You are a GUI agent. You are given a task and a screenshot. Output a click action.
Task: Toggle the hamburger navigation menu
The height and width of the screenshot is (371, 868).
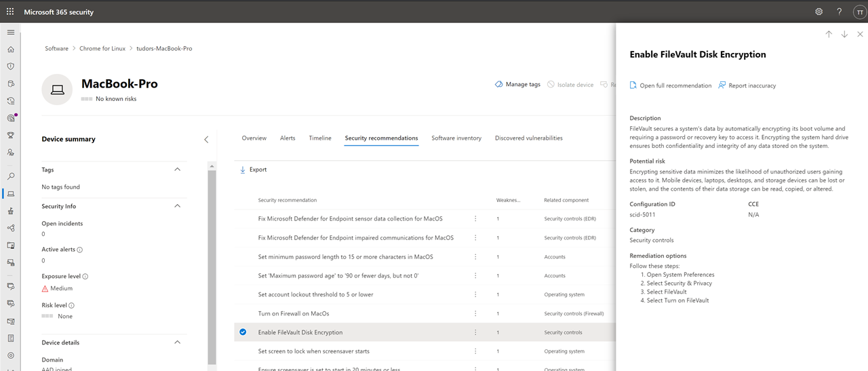tap(10, 33)
